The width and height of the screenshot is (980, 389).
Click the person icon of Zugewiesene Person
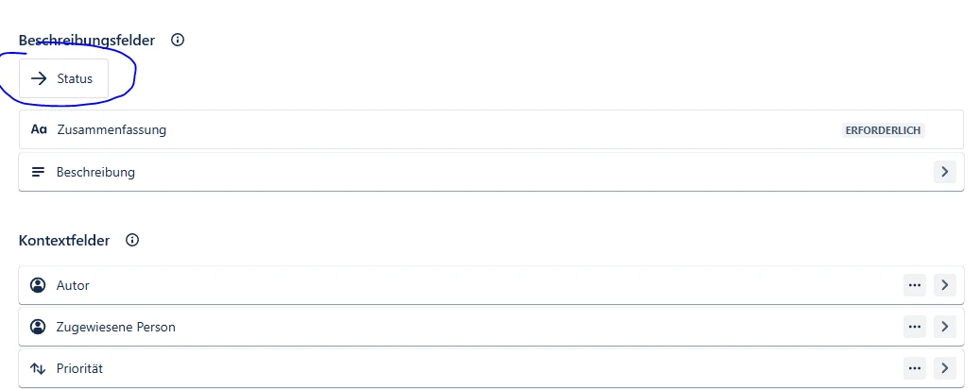point(38,327)
